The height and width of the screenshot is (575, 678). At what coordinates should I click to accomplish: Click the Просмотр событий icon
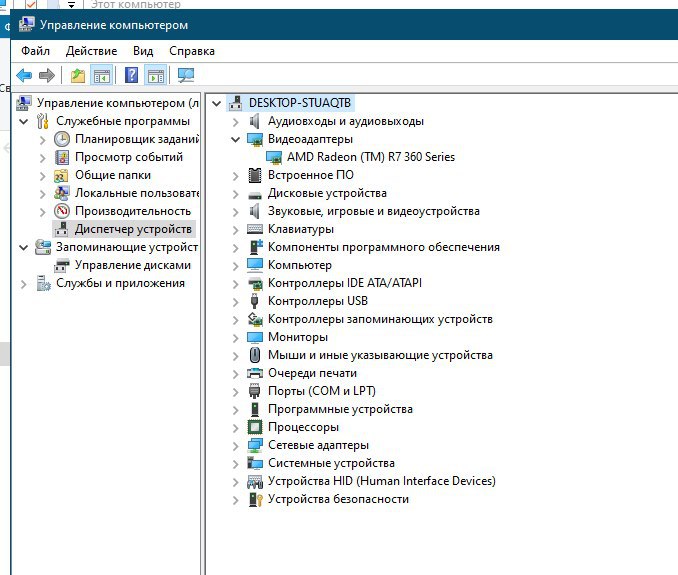[62, 157]
